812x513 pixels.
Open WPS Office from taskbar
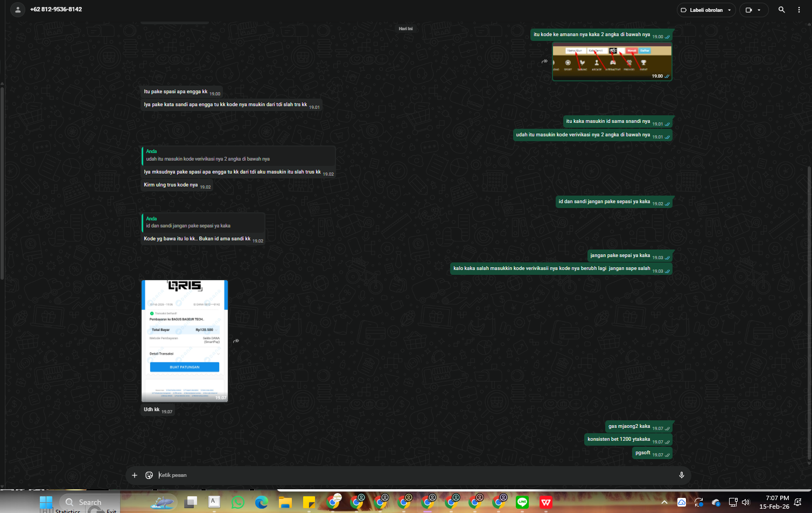[x=546, y=502]
